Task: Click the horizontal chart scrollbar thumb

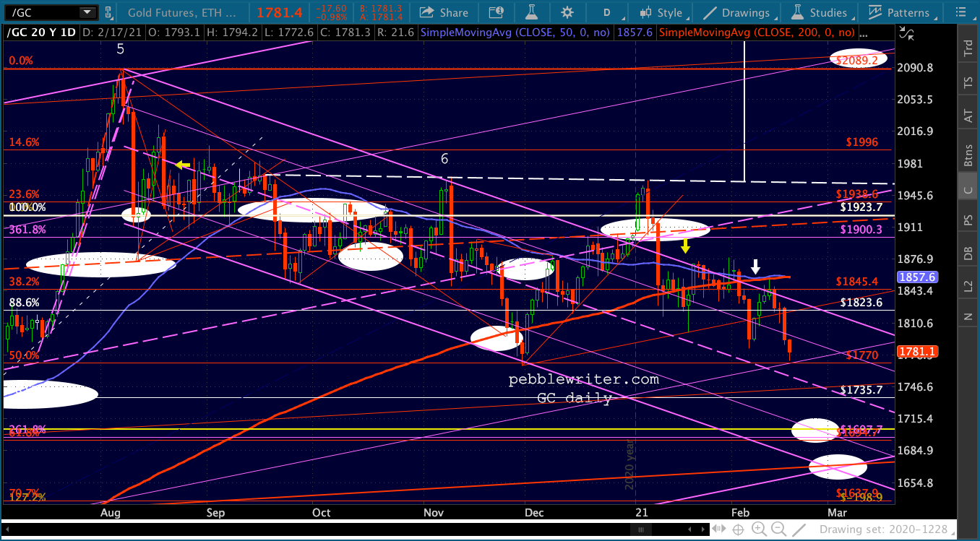Action: [x=640, y=529]
